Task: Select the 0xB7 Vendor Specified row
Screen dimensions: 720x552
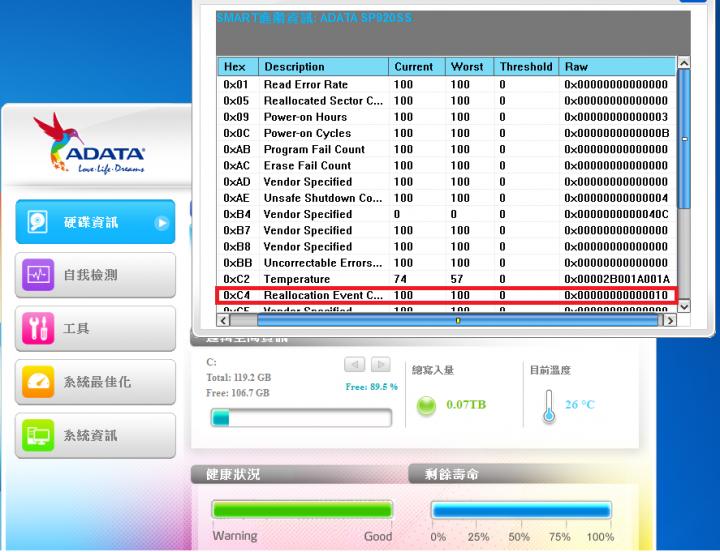Action: tap(446, 231)
